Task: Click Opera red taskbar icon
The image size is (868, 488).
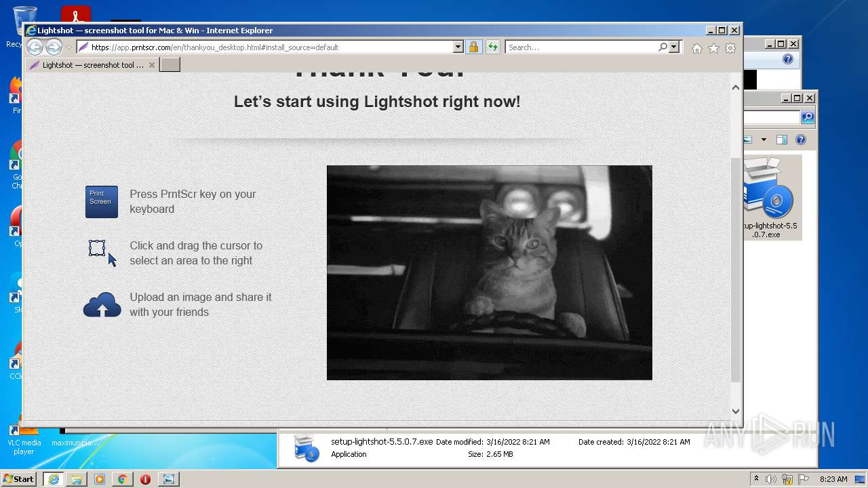Action: [145, 479]
